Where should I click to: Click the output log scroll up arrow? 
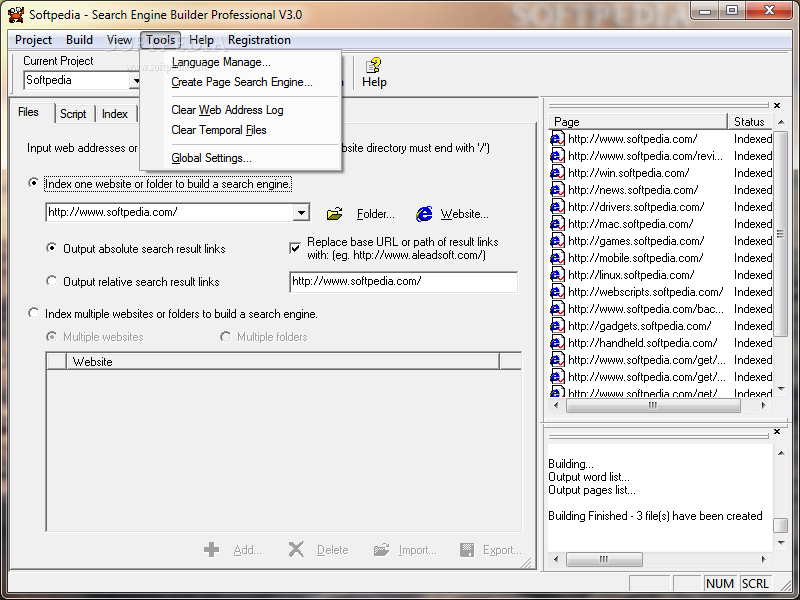(x=781, y=453)
